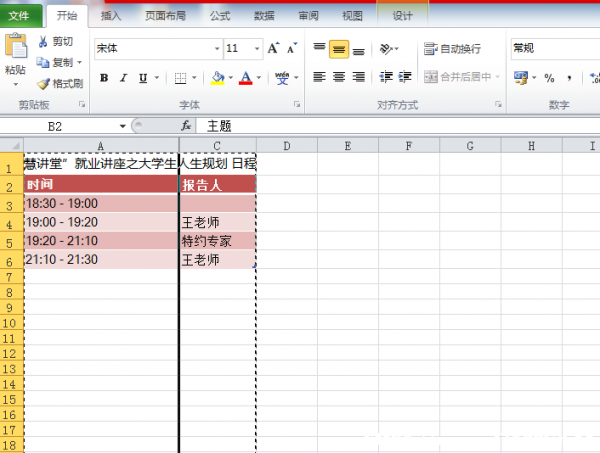
Task: Apply red font color A
Action: (246, 78)
